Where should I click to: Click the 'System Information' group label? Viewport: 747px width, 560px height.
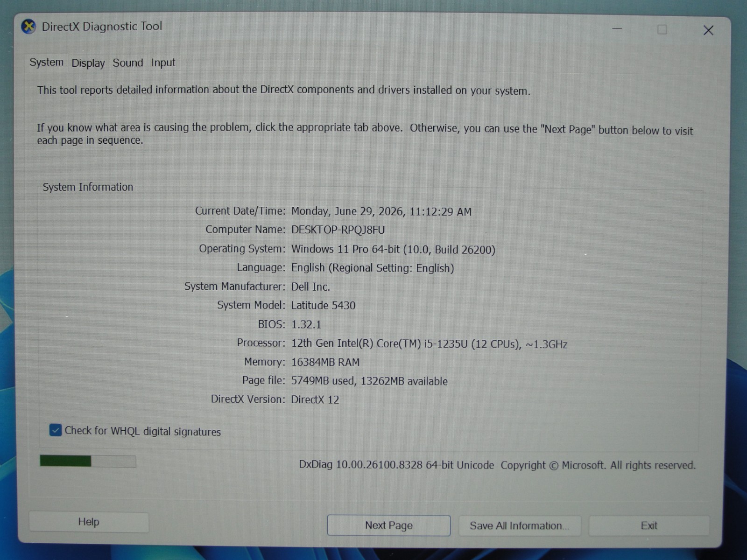(88, 187)
